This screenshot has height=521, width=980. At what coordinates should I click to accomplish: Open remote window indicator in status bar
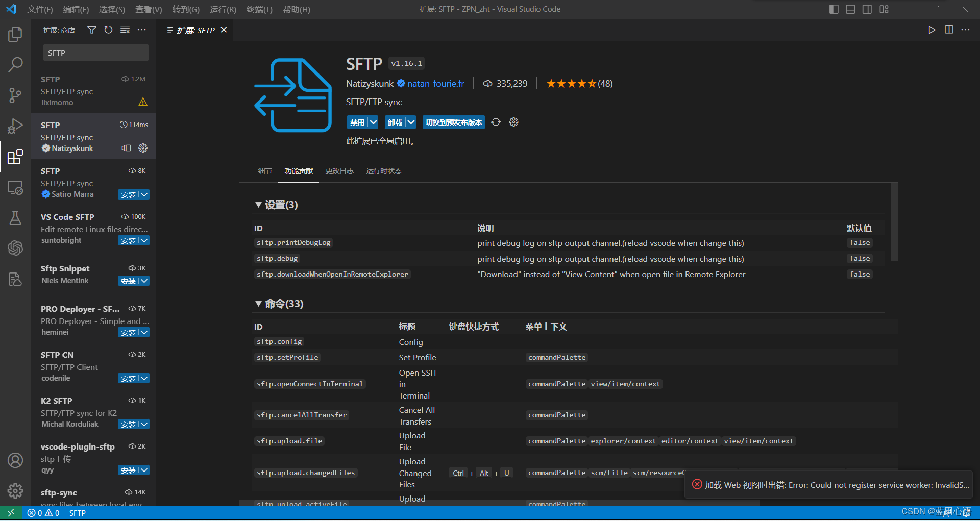point(11,513)
